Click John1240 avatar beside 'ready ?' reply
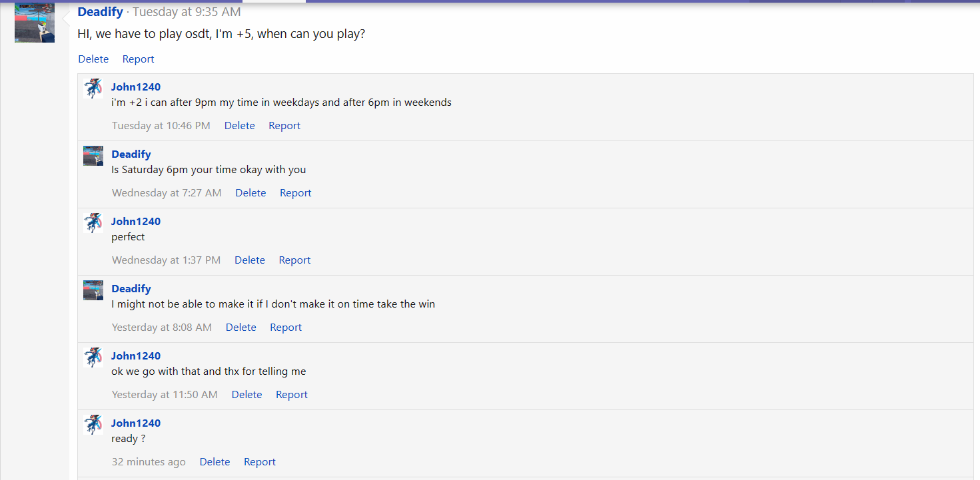980x480 pixels. click(x=93, y=425)
